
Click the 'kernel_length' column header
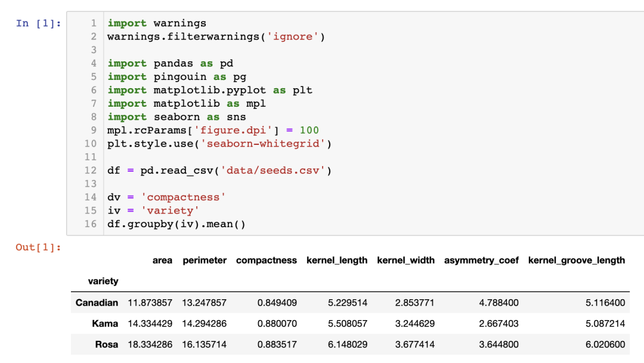(x=337, y=260)
